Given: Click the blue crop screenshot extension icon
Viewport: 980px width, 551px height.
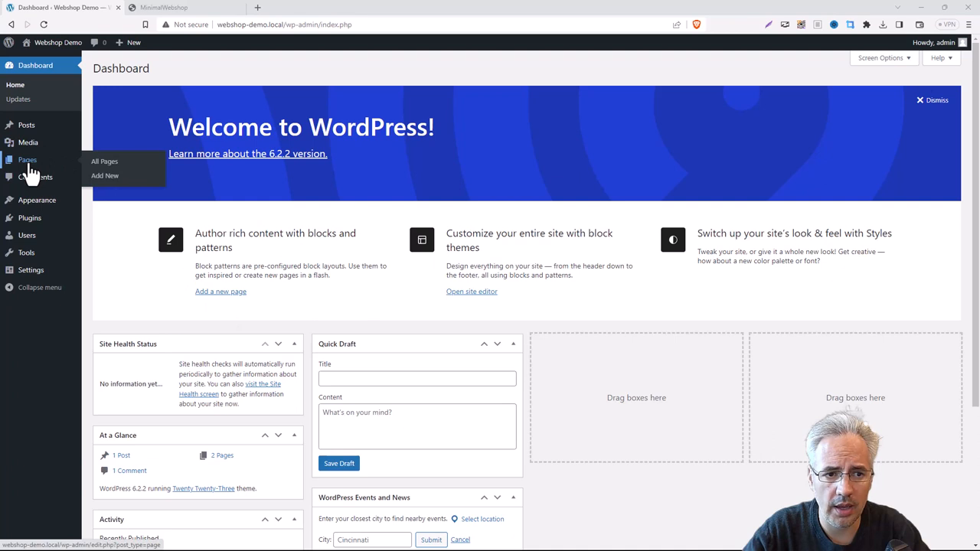Looking at the screenshot, I should 850,24.
